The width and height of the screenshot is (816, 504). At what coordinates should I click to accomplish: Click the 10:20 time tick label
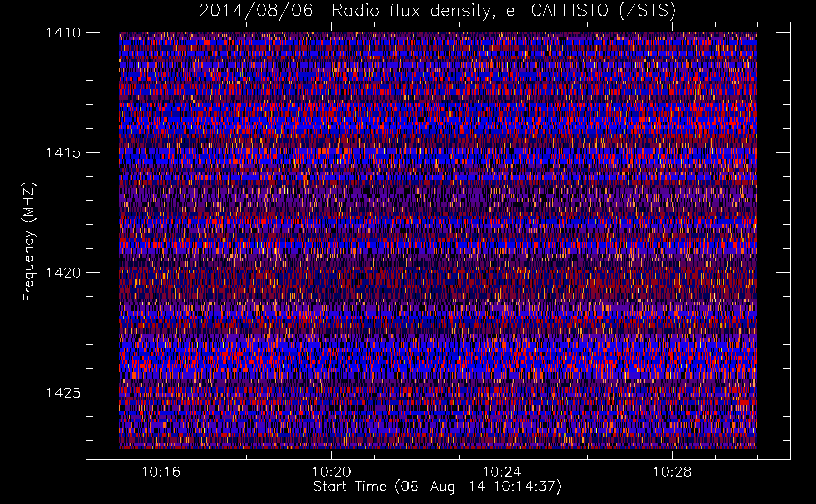coord(331,472)
